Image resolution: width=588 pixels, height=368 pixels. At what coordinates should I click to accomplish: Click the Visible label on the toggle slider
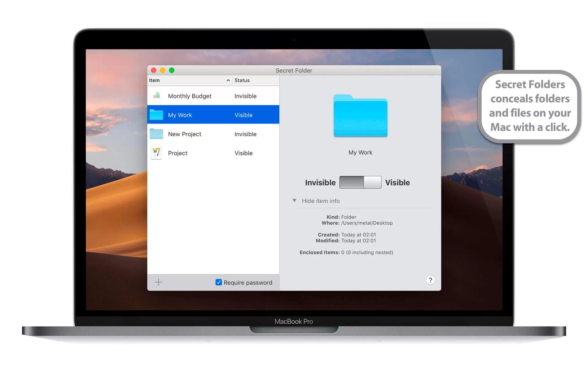click(x=397, y=182)
